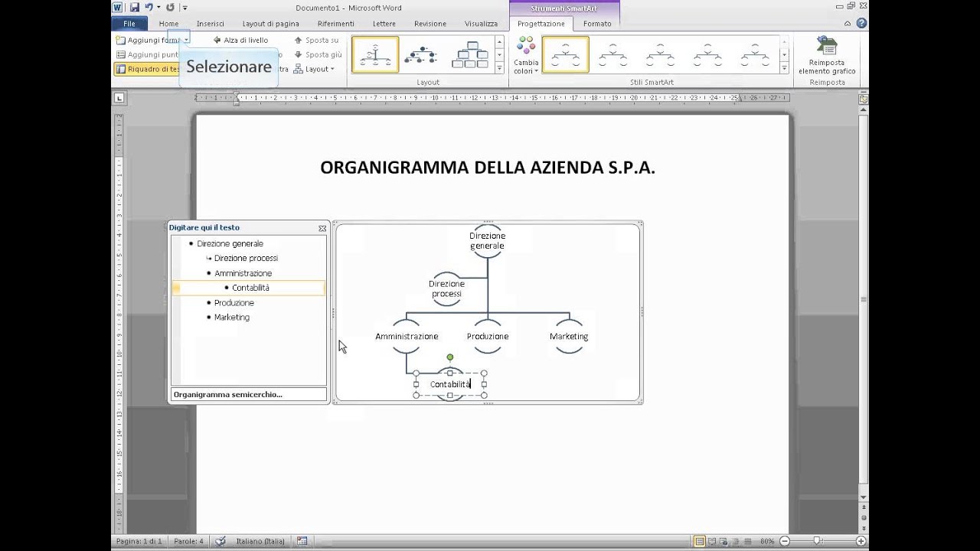Select the first highlighted SmartArt style

565,55
